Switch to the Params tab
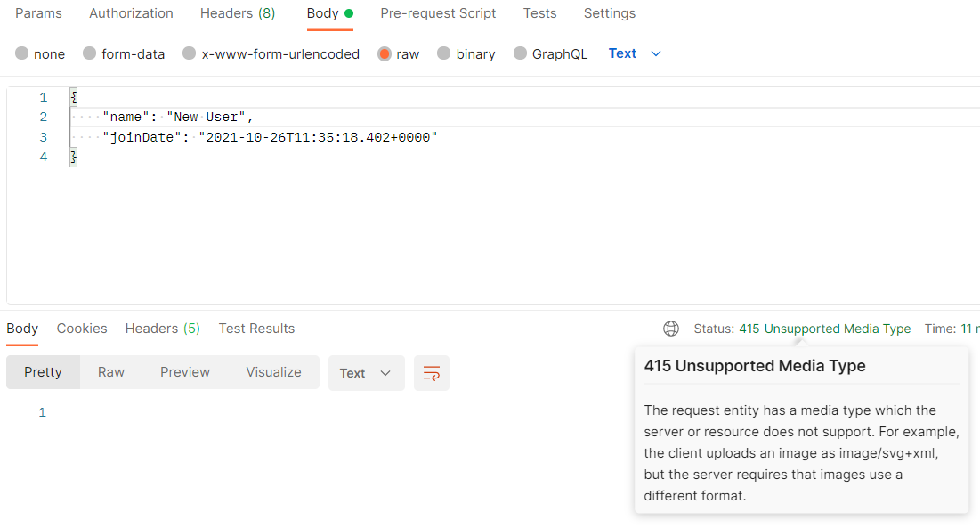The width and height of the screenshot is (980, 528). click(38, 13)
